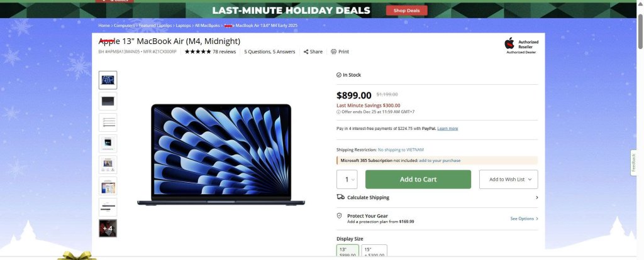Open the +4 more images thumbnail

pyautogui.click(x=108, y=228)
